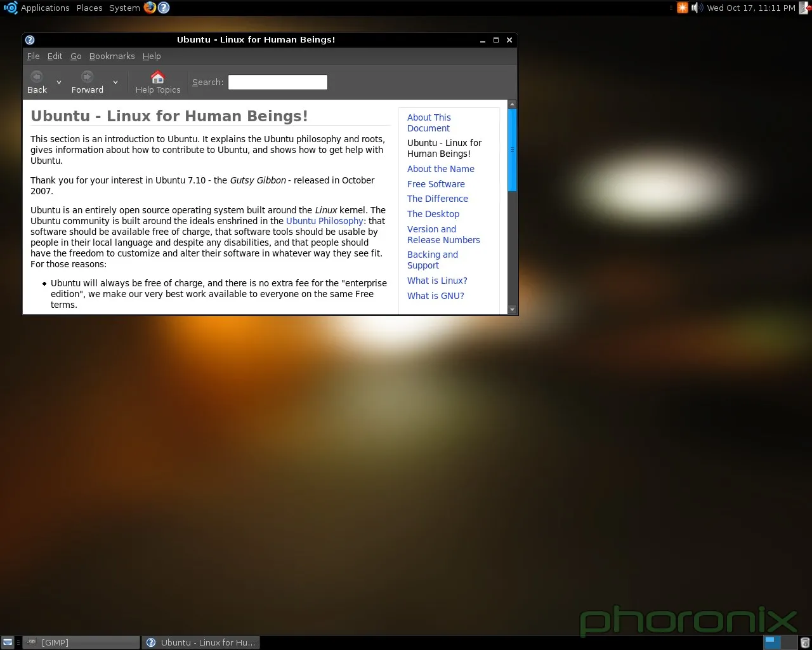Click the italic text Gutsy Gibbon
This screenshot has width=812, height=650.
point(258,180)
